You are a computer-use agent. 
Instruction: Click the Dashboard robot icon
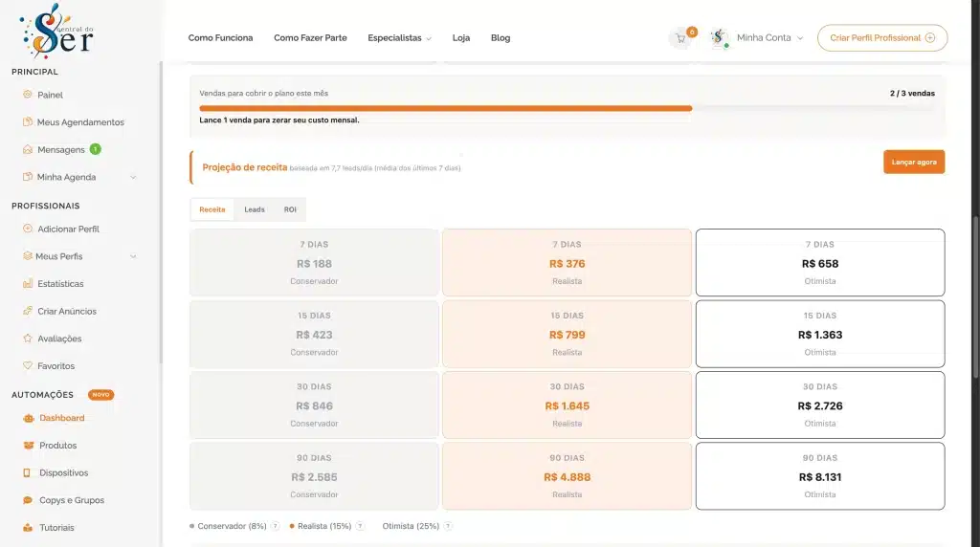click(28, 418)
